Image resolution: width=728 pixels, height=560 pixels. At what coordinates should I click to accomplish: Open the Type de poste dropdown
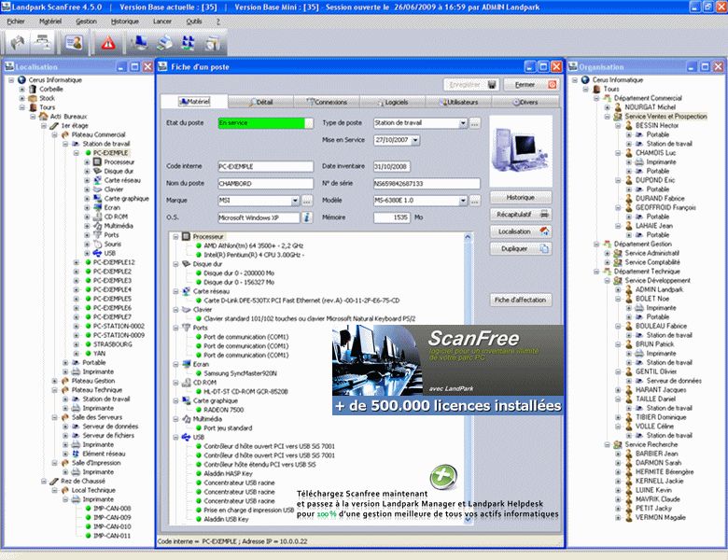pos(462,123)
